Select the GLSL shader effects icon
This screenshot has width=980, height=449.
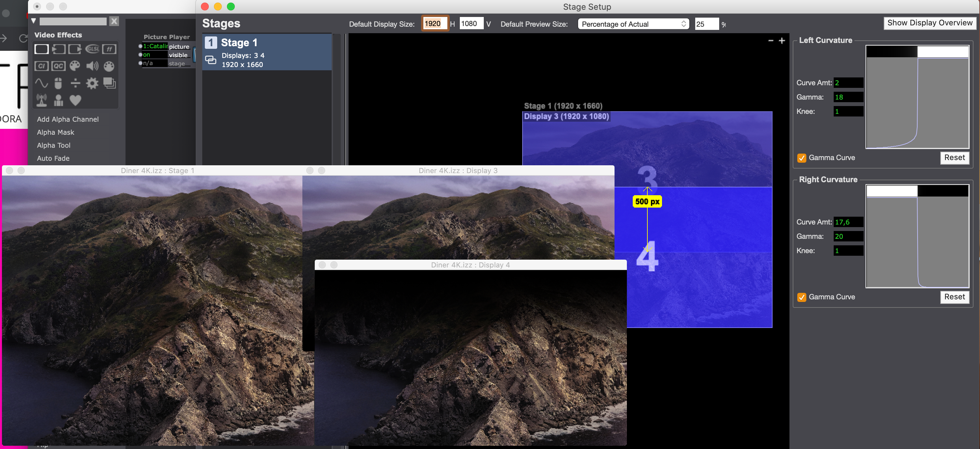[92, 49]
